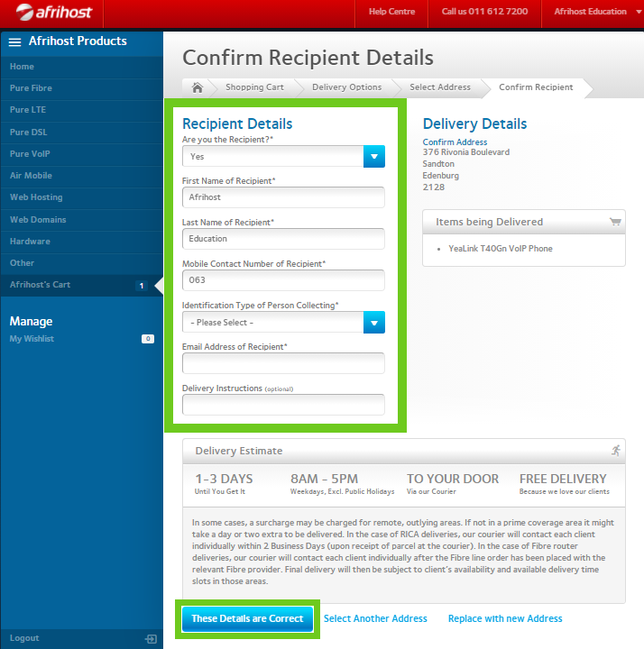Click the wishlist count badge

[148, 339]
